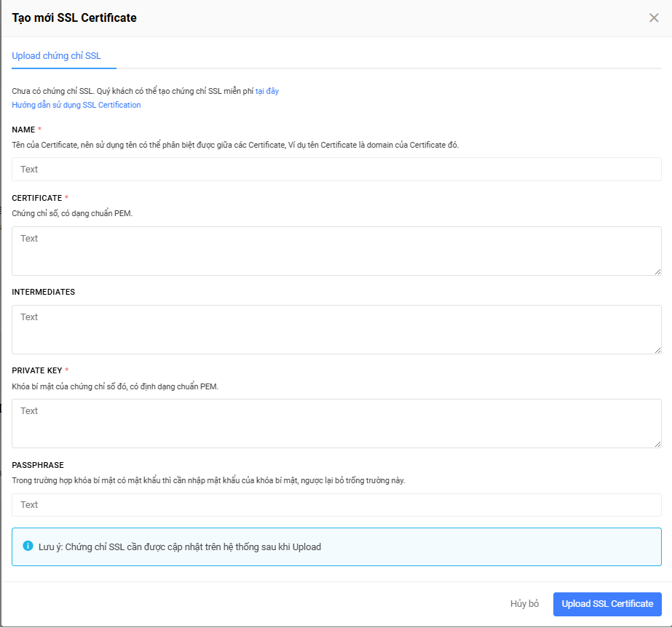Screen dimensions: 672x628
Task: Click the 'CERTIFICATE' field label
Action: click(37, 199)
